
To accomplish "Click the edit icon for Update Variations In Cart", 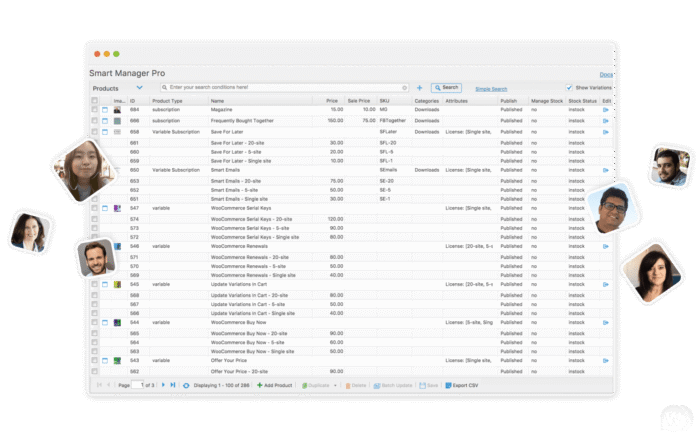I will 606,284.
